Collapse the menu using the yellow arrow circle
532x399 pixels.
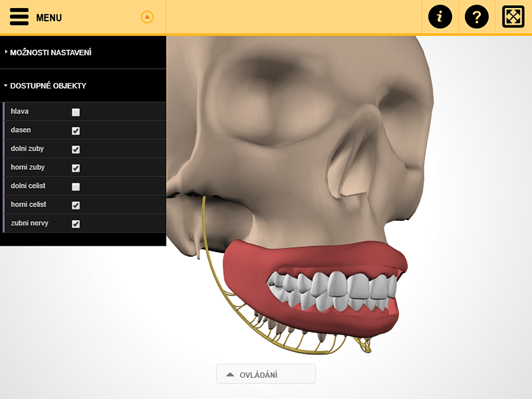tap(146, 17)
